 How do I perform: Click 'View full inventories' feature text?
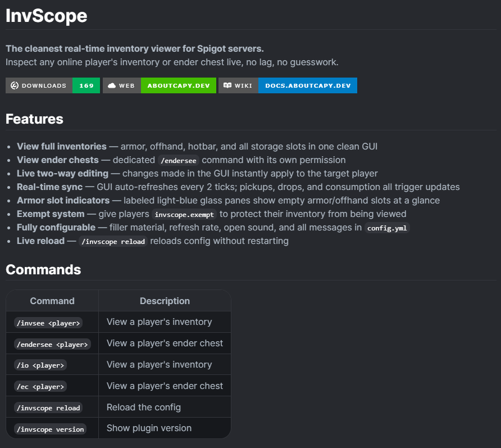(62, 147)
